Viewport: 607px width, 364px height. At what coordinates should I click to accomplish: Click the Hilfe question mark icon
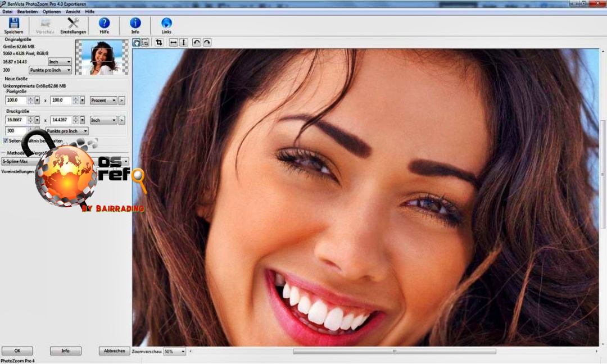104,25
